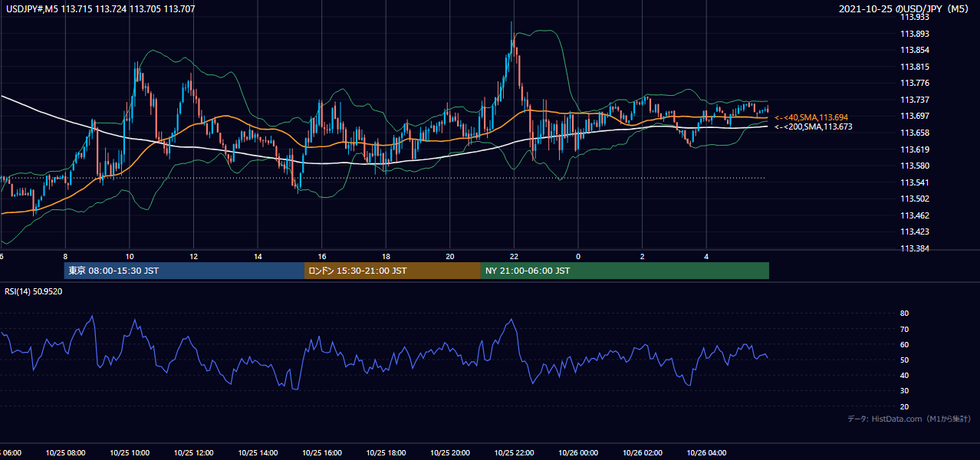Viewport: 980px width, 460px height.
Task: Select the 40 SMA 113.694 label
Action: 811,117
